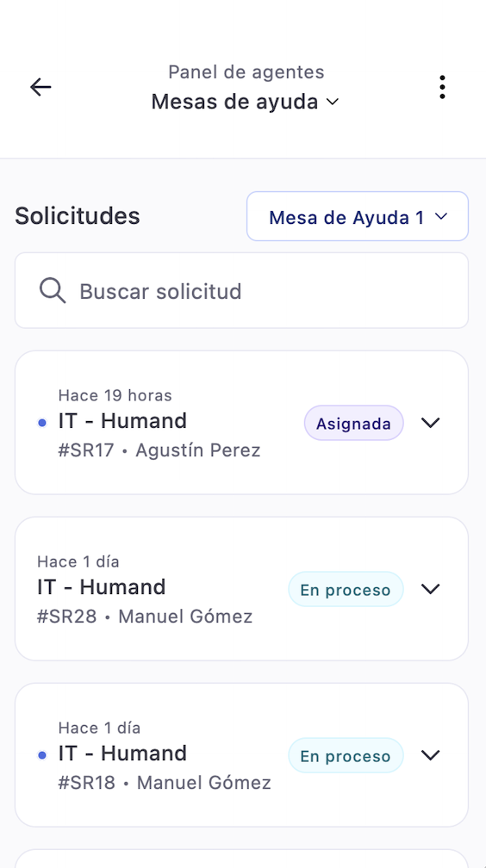
Task: Expand request #SR18 with its chevron
Action: click(431, 754)
